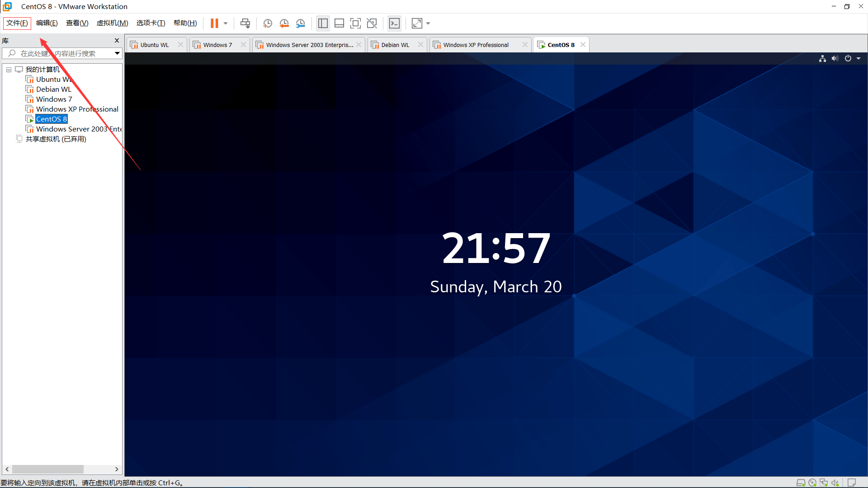Viewport: 868px width, 488px height.
Task: Toggle the thumbnail bar view
Action: point(339,23)
